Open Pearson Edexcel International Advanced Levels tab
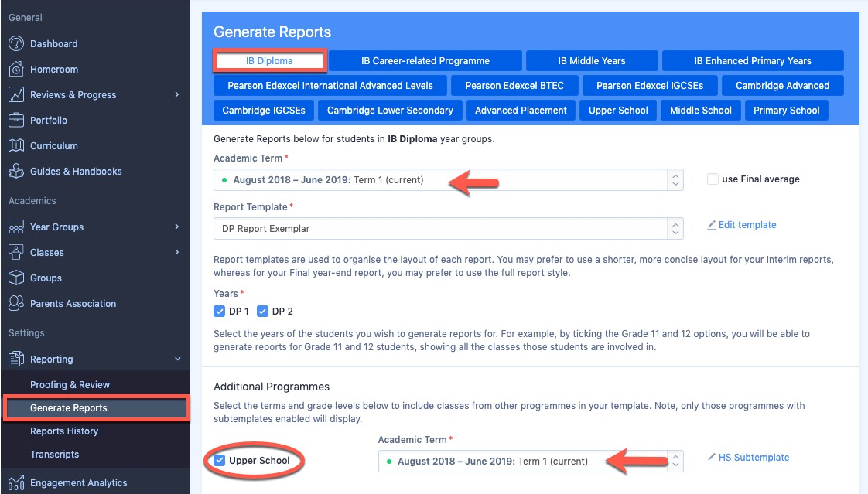The height and width of the screenshot is (494, 868). coord(330,86)
